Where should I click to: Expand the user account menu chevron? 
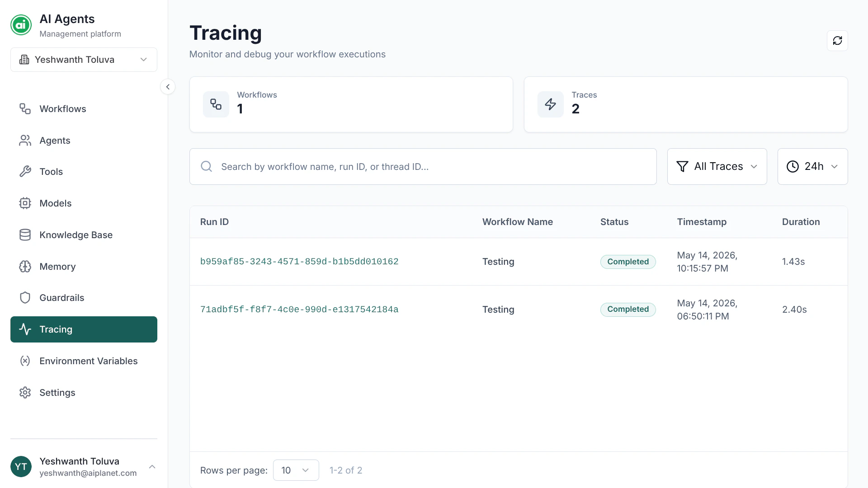(x=152, y=467)
